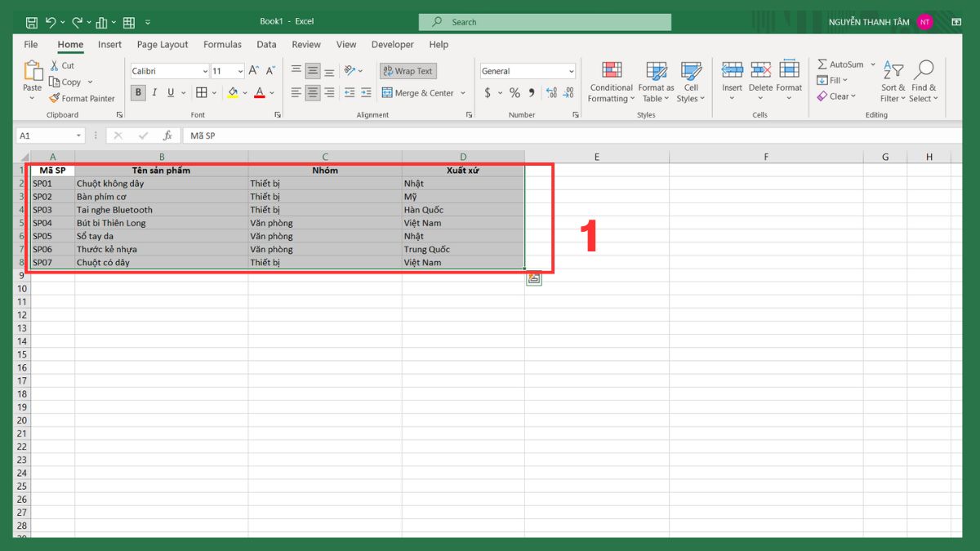
Task: Click the Find & Select button
Action: (924, 81)
